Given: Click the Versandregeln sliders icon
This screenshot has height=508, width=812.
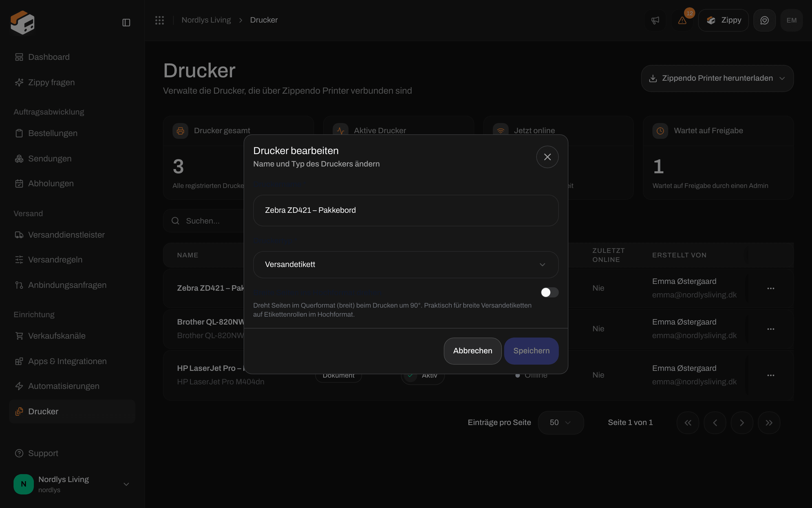Looking at the screenshot, I should point(19,260).
